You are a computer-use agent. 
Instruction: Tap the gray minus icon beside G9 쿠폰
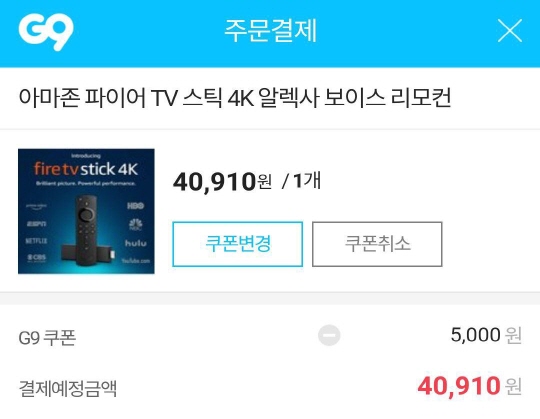coord(329,335)
